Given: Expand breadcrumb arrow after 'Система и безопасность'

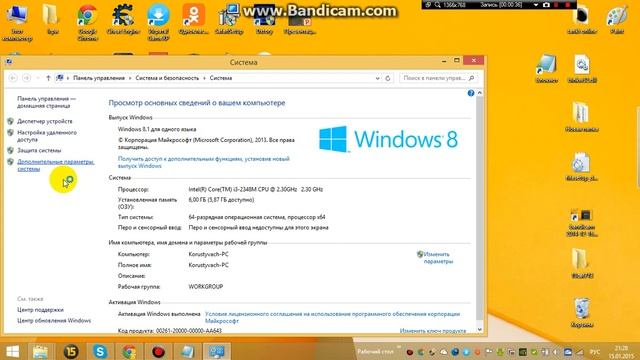Looking at the screenshot, I should tap(204, 78).
